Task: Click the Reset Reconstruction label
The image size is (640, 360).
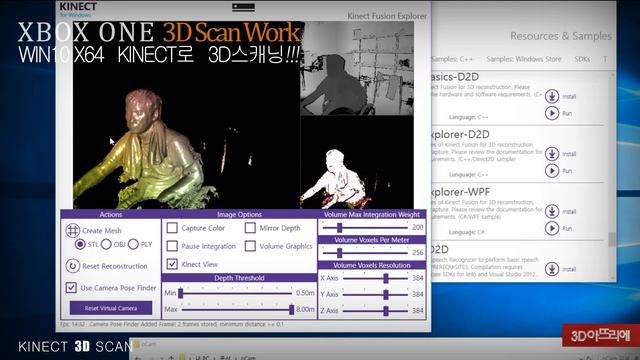Action: pos(115,266)
